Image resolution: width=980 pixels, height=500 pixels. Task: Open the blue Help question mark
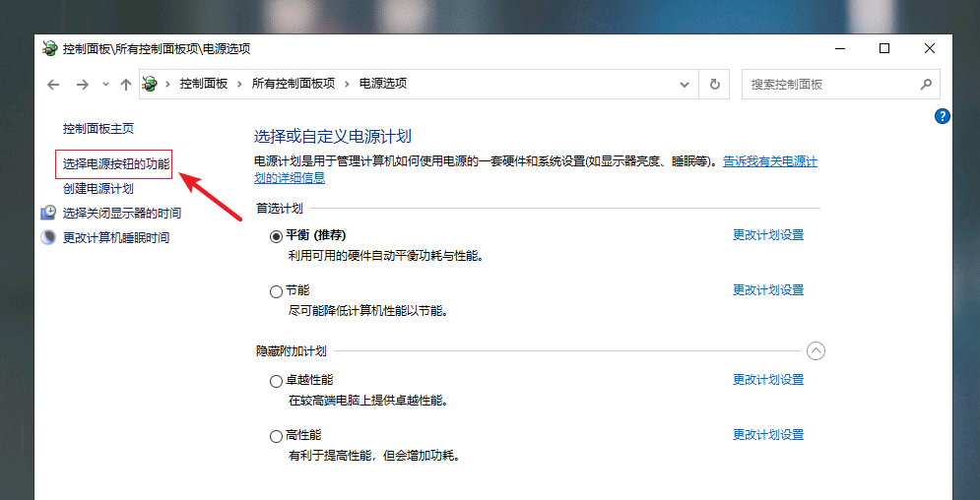942,116
